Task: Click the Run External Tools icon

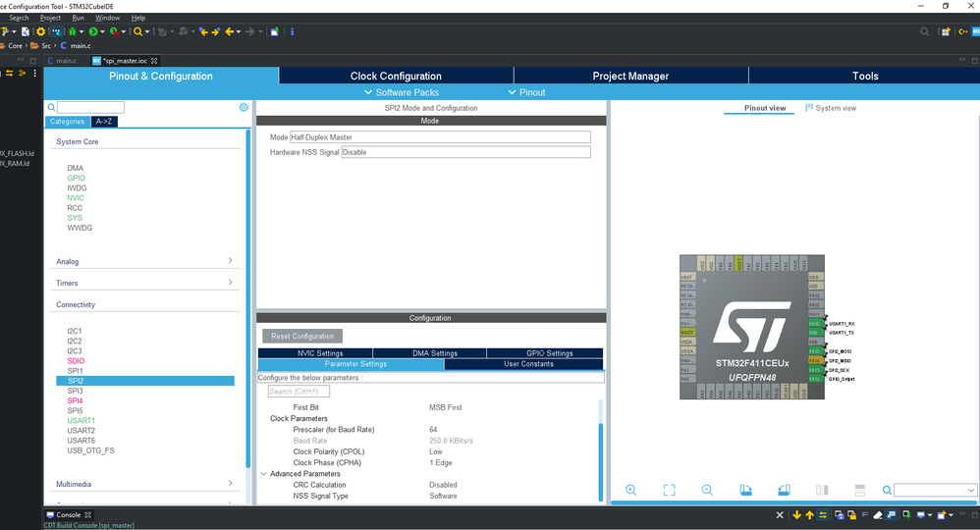Action: [114, 31]
